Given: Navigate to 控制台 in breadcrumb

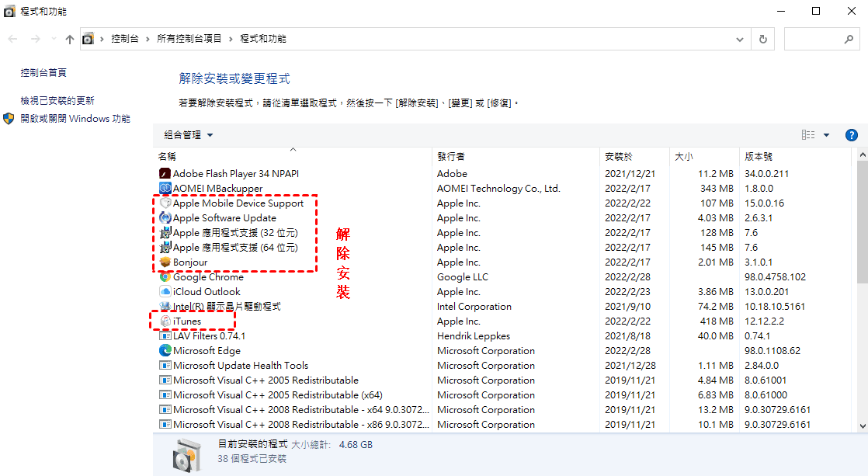Looking at the screenshot, I should pyautogui.click(x=125, y=39).
